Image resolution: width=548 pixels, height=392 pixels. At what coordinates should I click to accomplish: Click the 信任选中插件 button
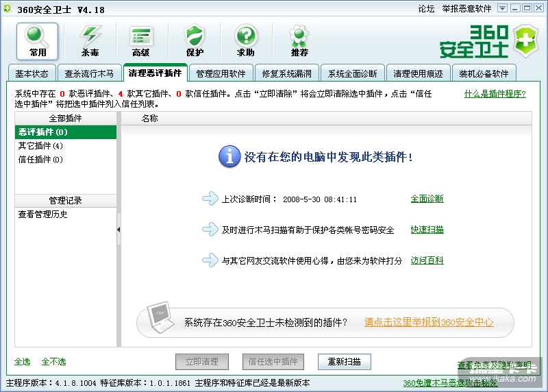(273, 362)
